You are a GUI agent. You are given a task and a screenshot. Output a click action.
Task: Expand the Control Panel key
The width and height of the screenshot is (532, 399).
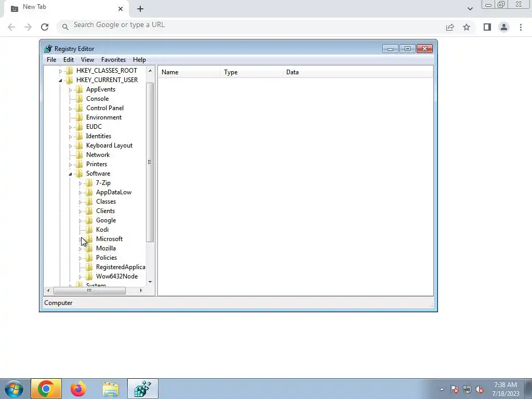[x=70, y=109]
